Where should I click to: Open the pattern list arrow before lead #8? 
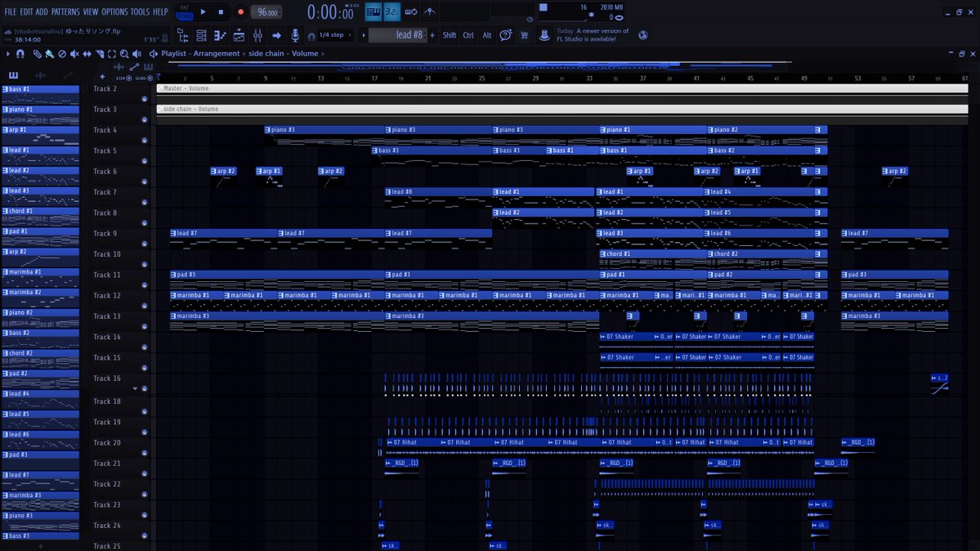(x=363, y=35)
